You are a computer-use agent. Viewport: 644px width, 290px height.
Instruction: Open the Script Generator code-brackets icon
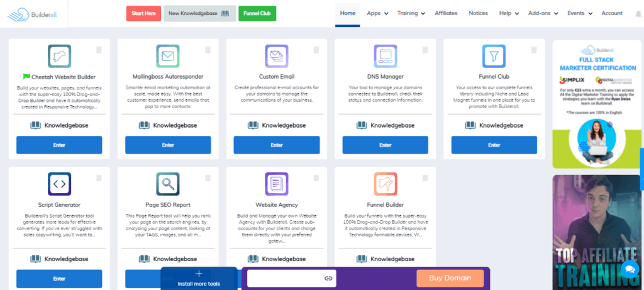(x=59, y=184)
